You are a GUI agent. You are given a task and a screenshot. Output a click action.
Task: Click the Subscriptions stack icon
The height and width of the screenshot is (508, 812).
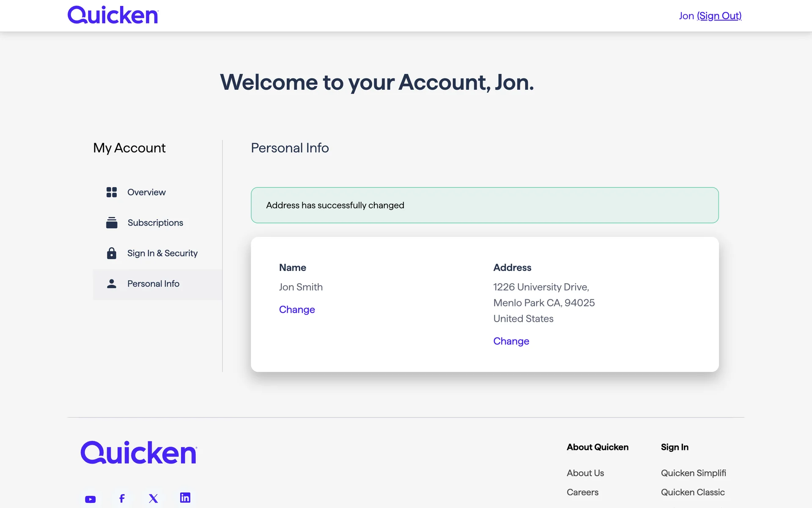(x=112, y=223)
